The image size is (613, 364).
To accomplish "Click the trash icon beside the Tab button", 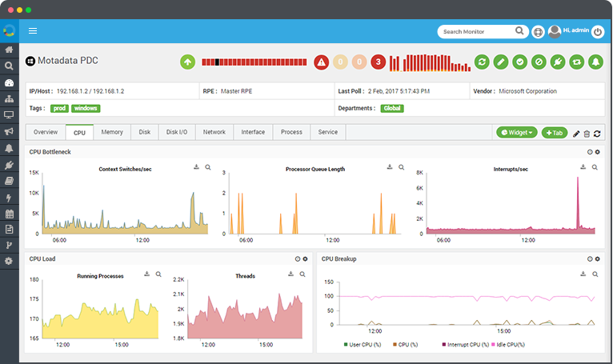I will tap(587, 134).
